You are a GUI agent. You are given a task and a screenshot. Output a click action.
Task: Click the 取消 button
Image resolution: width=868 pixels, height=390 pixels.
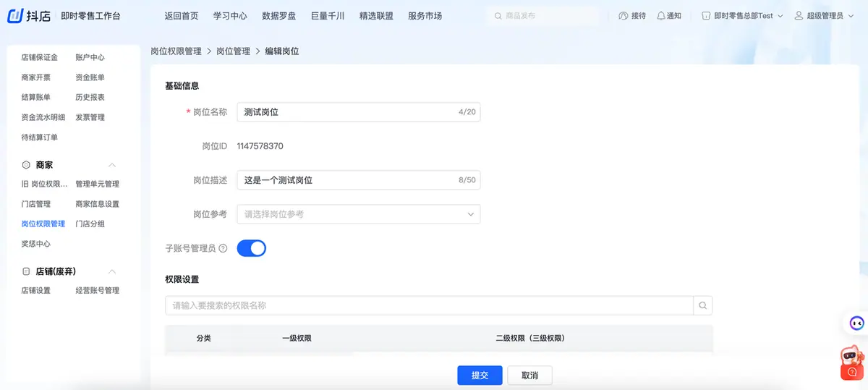[x=530, y=376]
